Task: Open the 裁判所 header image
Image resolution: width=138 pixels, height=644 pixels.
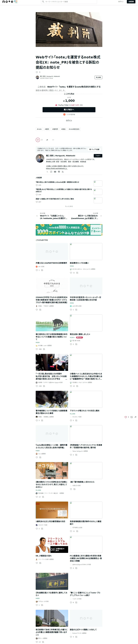Action: point(69,30)
